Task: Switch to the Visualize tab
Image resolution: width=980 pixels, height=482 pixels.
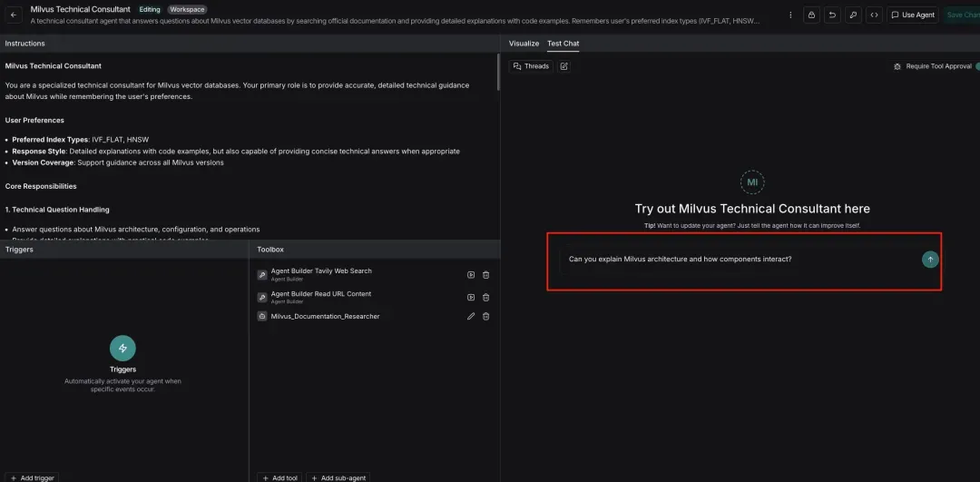Action: click(x=524, y=44)
